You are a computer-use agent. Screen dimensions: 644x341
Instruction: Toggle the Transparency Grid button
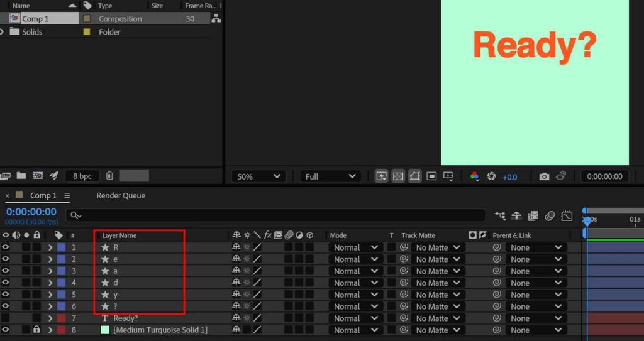point(398,176)
